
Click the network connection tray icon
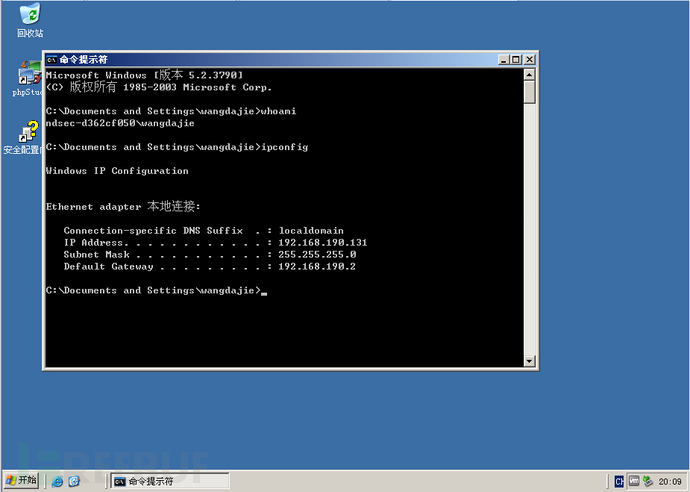(x=647, y=481)
